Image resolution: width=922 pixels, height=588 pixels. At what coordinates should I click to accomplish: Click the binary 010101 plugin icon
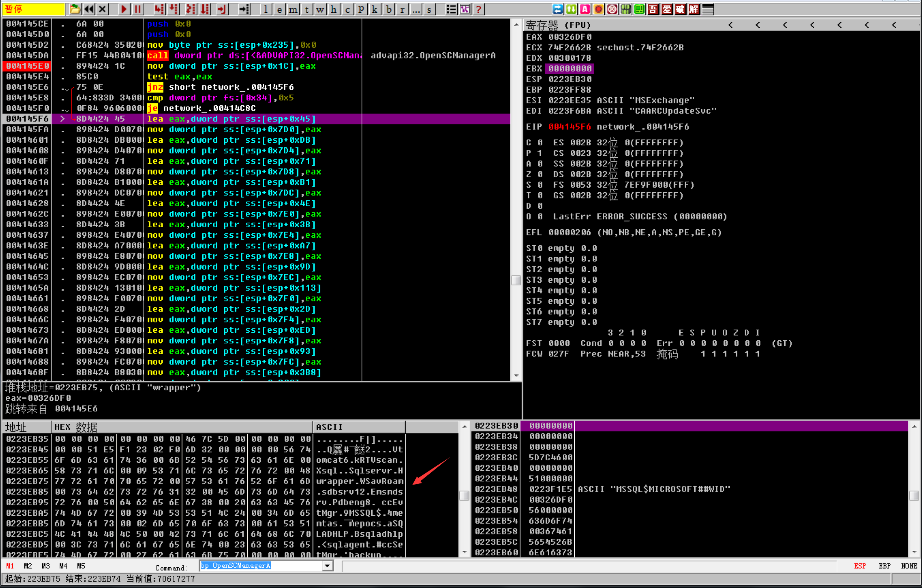(626, 9)
